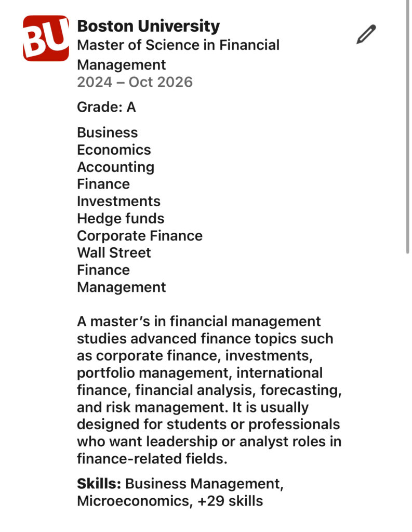The image size is (412, 532).
Task: Click the Corporate Finance activity line
Action: click(139, 236)
